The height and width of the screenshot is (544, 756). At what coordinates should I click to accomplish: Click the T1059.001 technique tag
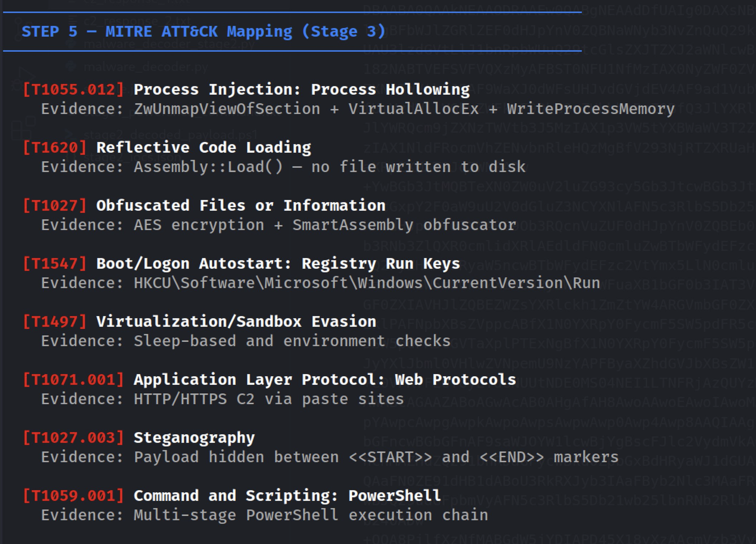tap(73, 496)
